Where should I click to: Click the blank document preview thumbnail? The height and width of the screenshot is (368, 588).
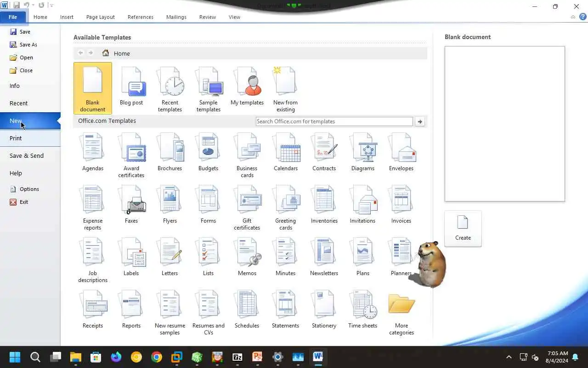(x=504, y=124)
